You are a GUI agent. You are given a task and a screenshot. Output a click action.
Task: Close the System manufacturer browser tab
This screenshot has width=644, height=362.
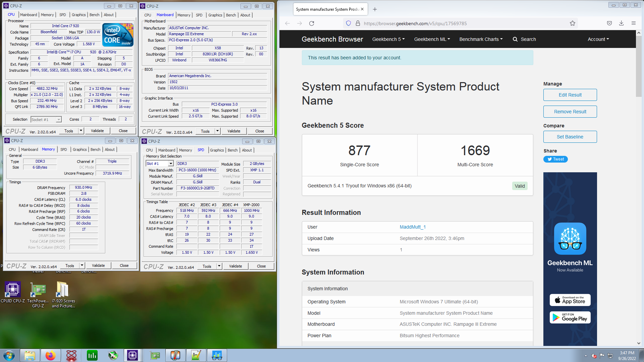tap(362, 9)
